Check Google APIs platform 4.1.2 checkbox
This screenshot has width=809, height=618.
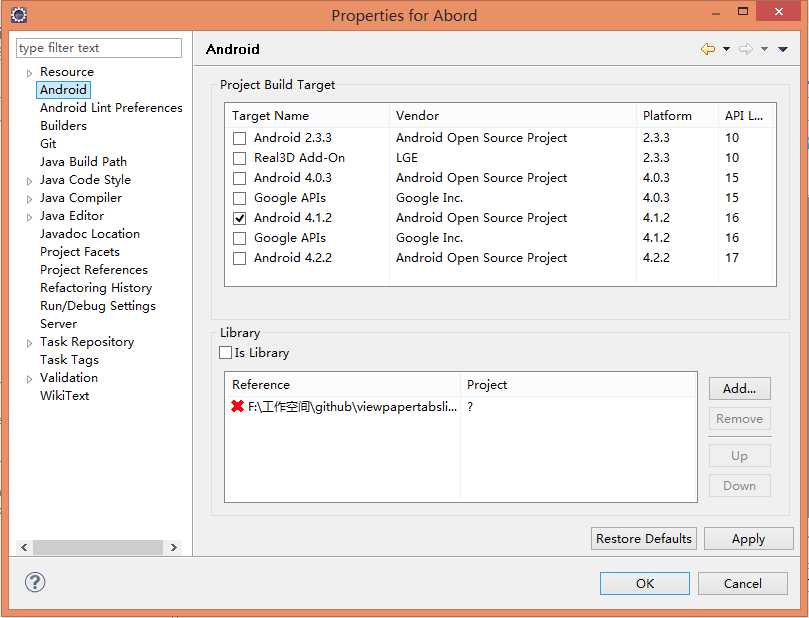[239, 238]
